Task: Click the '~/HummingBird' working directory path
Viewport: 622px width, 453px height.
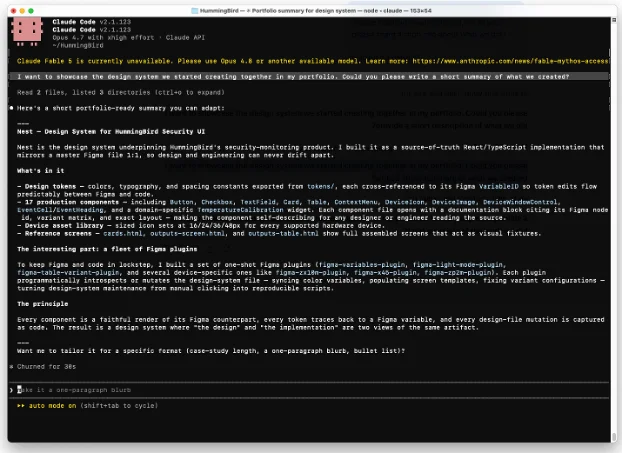Action: (78, 46)
